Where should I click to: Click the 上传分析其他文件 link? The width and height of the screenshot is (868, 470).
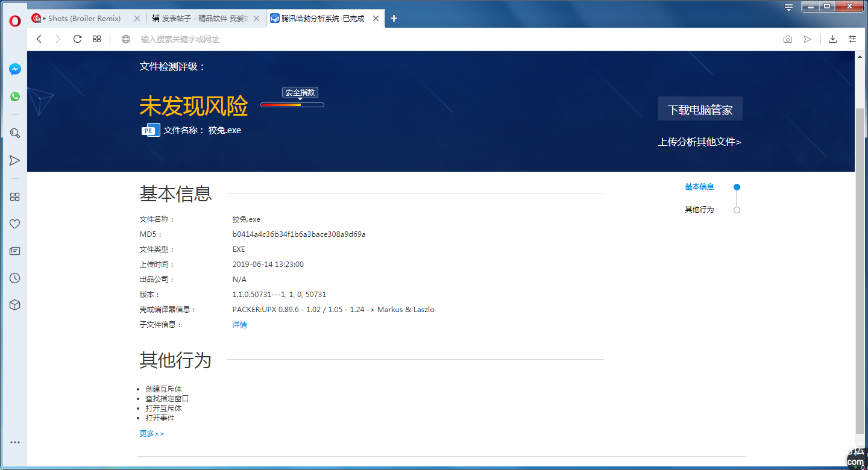[699, 142]
